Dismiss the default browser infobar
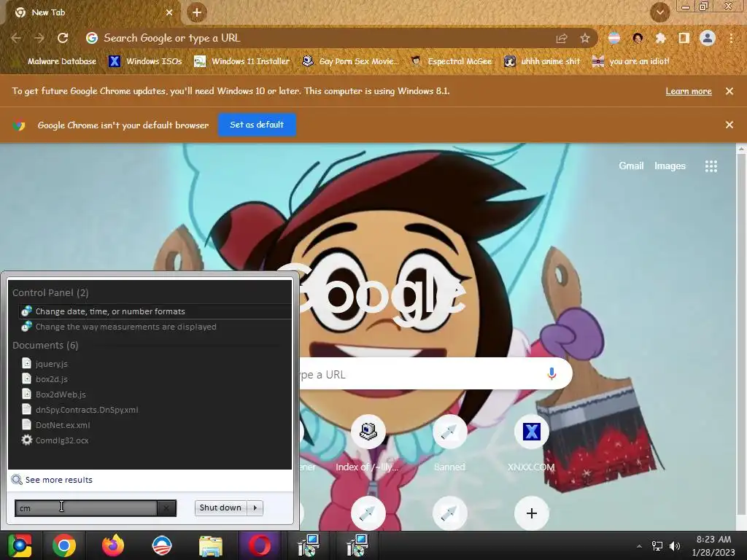747x560 pixels. coord(729,125)
